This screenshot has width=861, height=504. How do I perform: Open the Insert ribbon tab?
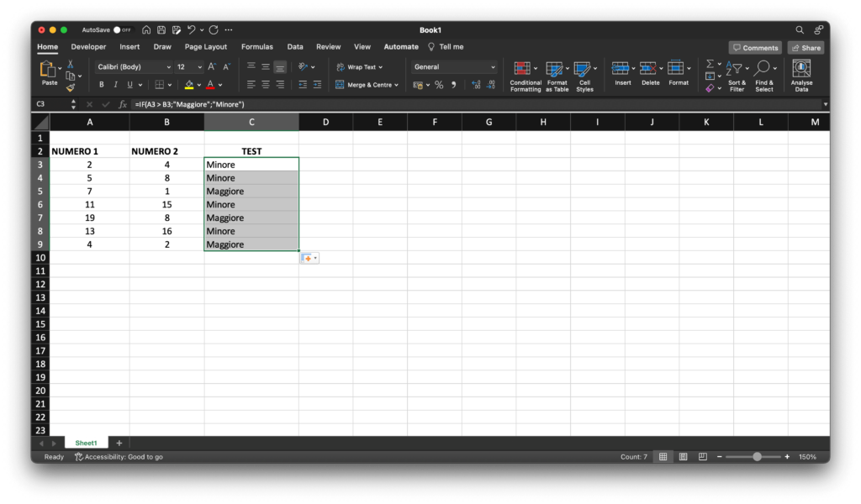(x=129, y=47)
